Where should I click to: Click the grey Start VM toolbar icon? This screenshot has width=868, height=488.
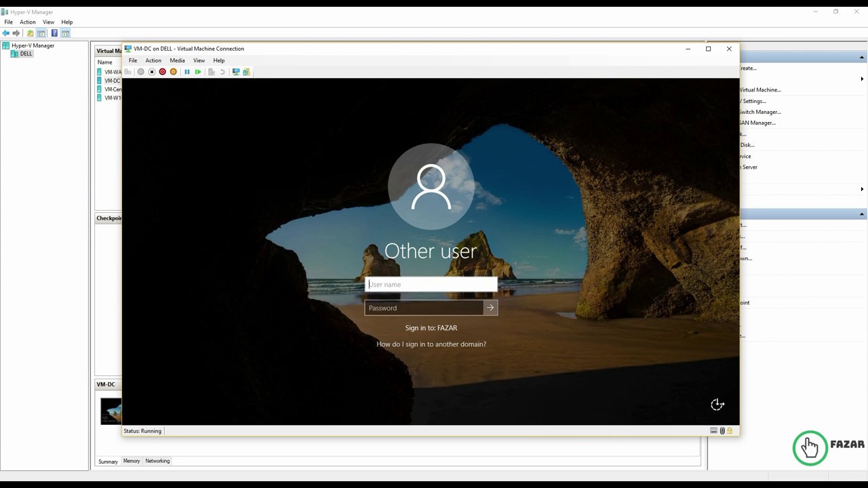click(141, 72)
